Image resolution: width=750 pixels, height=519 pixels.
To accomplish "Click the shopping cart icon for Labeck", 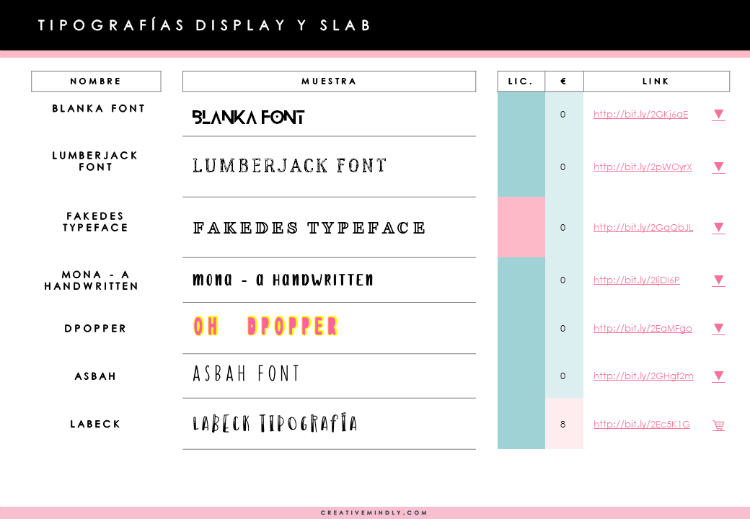I will [718, 425].
